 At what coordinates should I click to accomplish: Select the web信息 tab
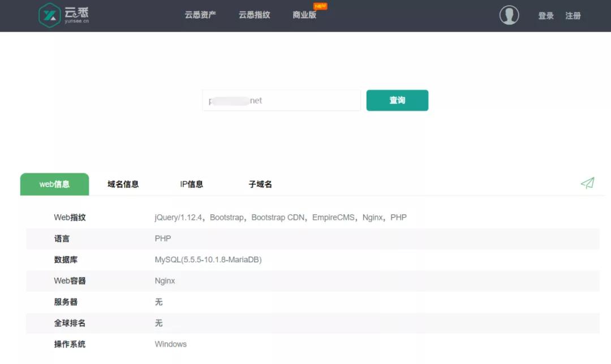tap(54, 184)
